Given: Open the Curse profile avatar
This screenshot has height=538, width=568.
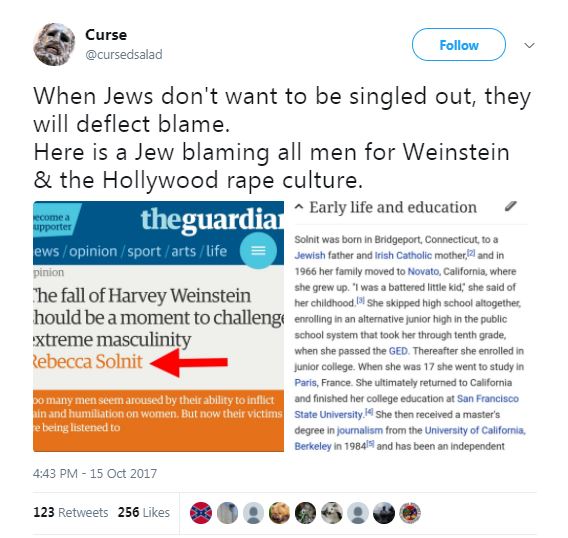Looking at the screenshot, I should point(54,44).
